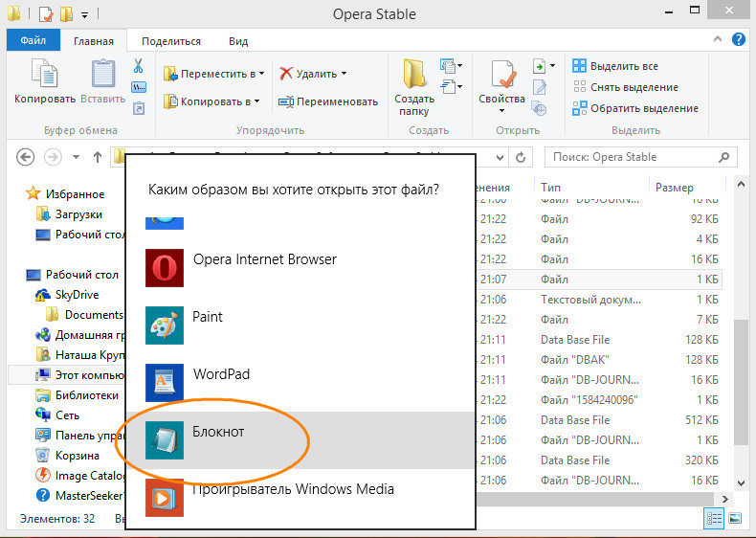Click the Copy path icon
Image resolution: width=756 pixels, height=538 pixels.
(139, 87)
